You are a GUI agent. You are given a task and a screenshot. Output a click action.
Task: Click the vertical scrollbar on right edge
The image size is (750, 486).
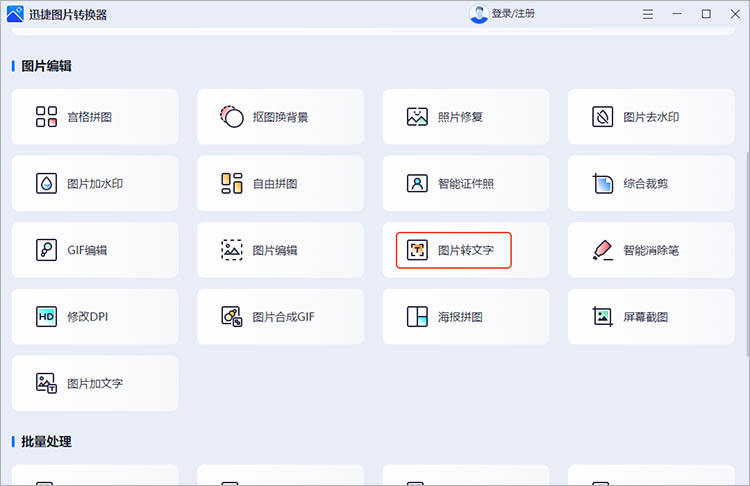pyautogui.click(x=747, y=254)
